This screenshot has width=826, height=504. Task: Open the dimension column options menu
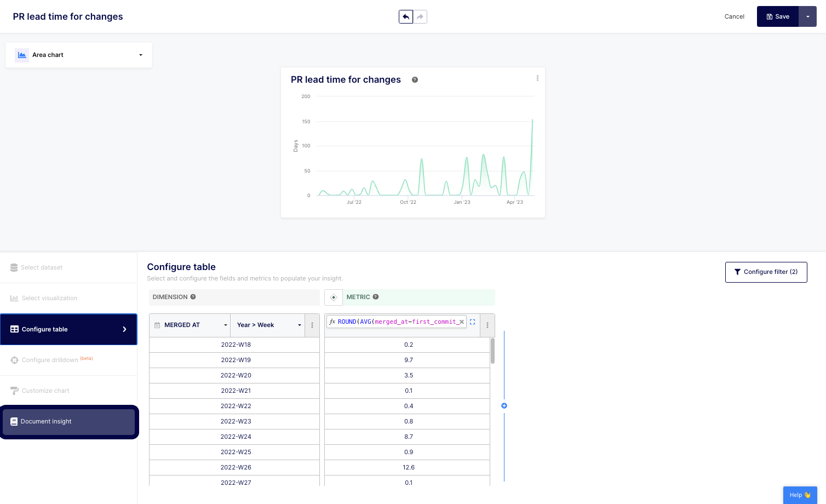(x=312, y=325)
